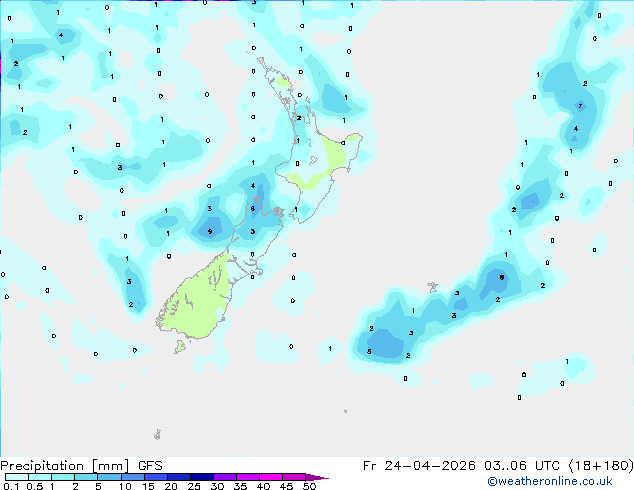Pick the 45–50 mm legend color swatch
This screenshot has width=634, height=490.
[294, 477]
